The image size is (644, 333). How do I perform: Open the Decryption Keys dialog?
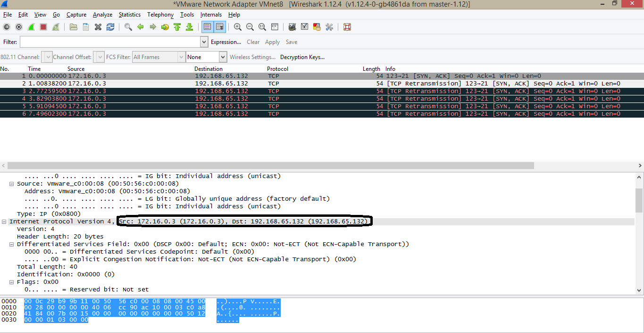[x=302, y=57]
